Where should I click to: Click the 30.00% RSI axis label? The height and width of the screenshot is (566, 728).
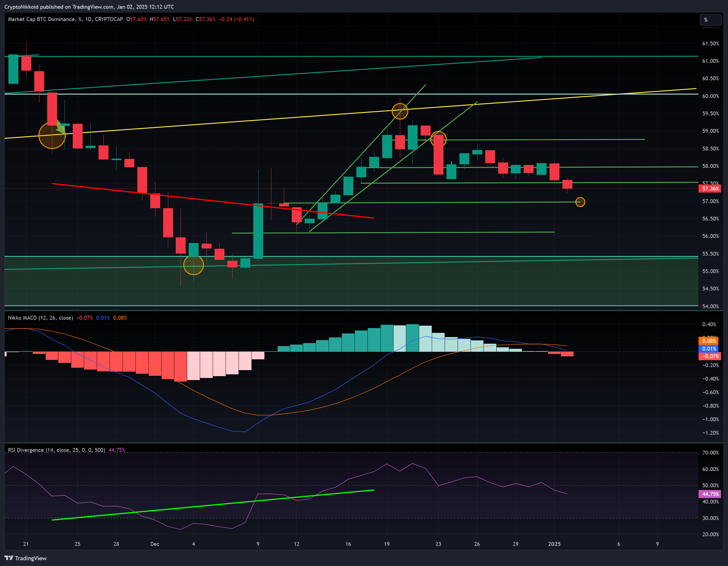pos(711,518)
